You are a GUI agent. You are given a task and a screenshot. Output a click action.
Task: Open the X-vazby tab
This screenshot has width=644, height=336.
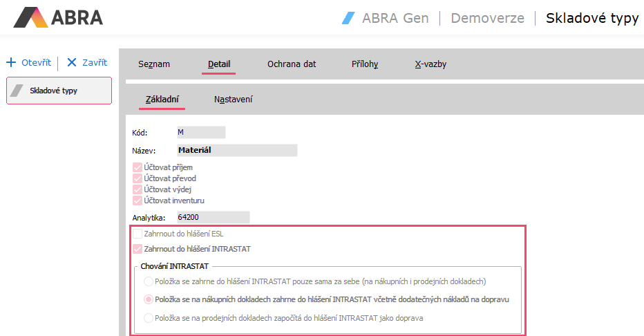[430, 64]
